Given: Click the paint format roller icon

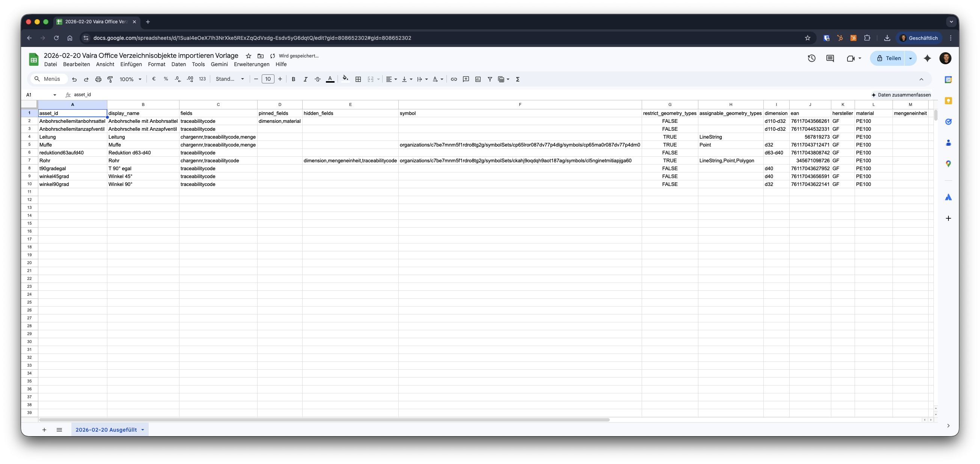Looking at the screenshot, I should click(x=110, y=79).
